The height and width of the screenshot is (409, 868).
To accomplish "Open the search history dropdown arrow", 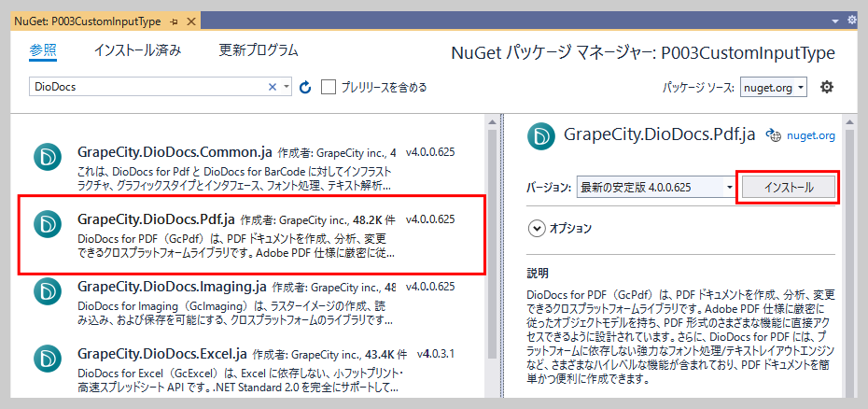I will pos(287,87).
